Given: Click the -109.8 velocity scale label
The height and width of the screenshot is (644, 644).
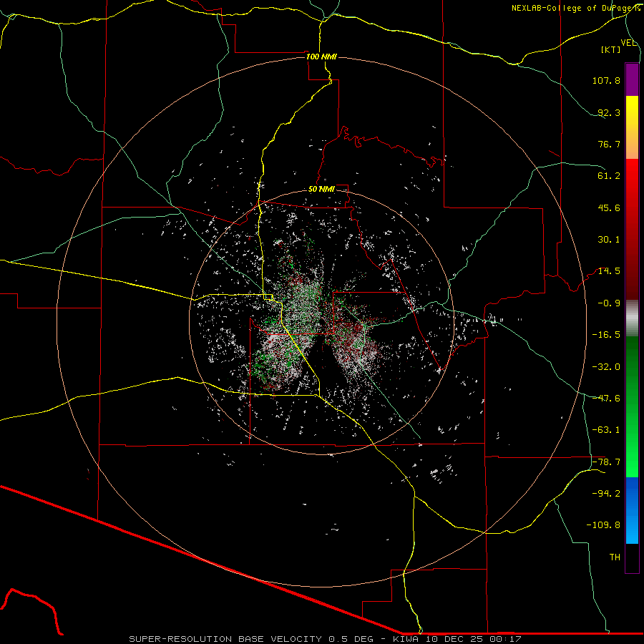Looking at the screenshot, I should (603, 525).
